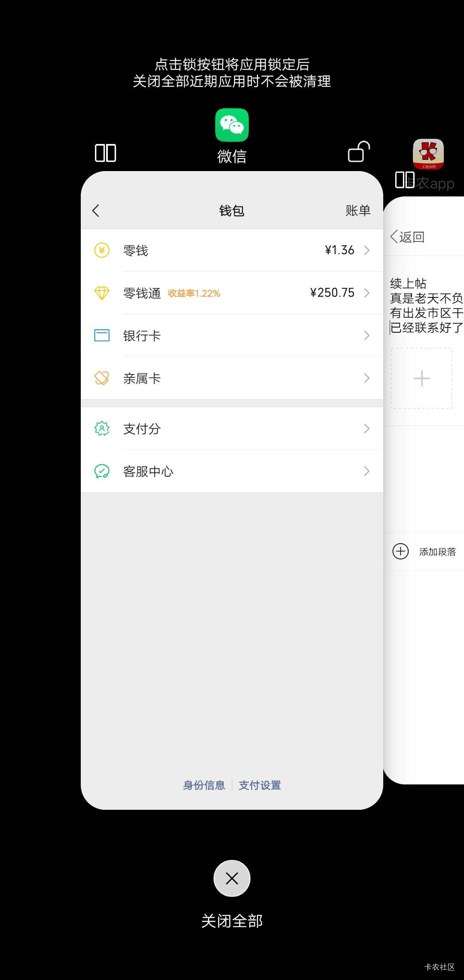This screenshot has width=464, height=980.
Task: Tap the 亲属卡 icon
Action: coord(102,378)
